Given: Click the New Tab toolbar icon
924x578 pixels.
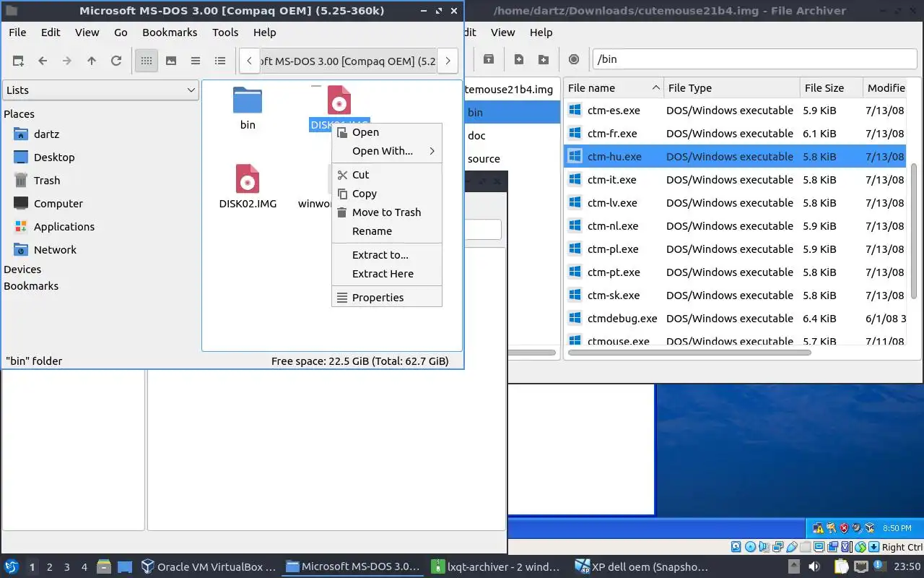Looking at the screenshot, I should (18, 61).
